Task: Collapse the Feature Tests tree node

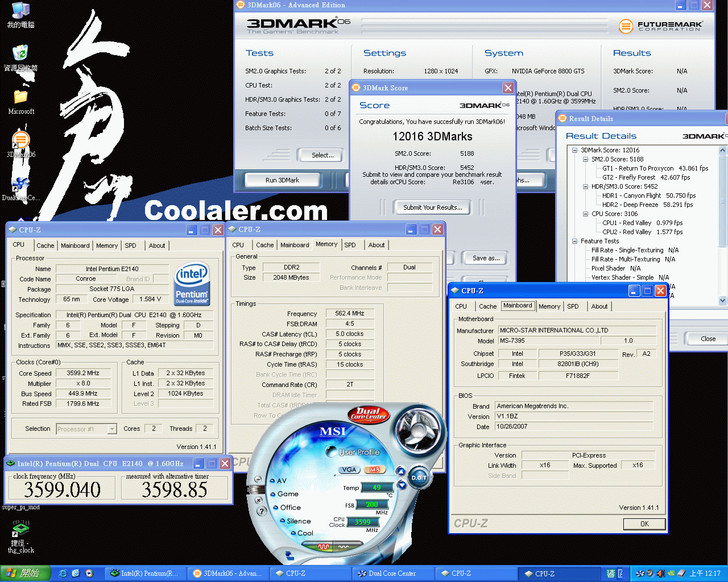Action: coord(574,242)
